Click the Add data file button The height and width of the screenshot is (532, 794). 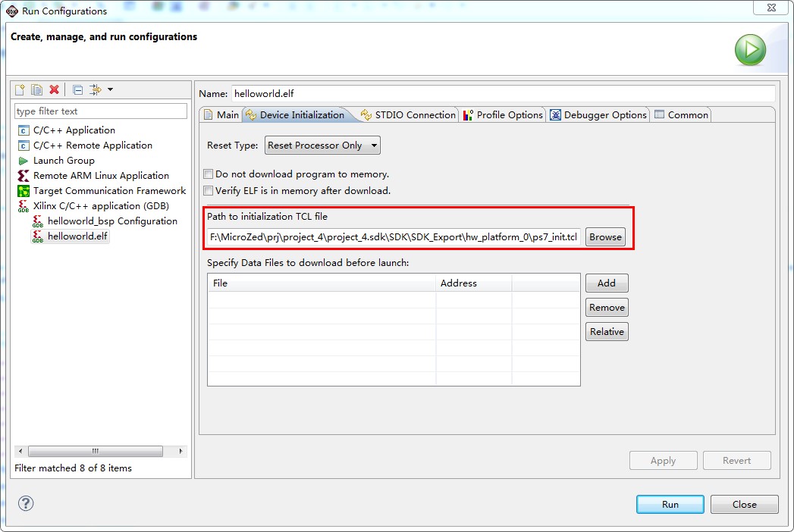(x=607, y=283)
